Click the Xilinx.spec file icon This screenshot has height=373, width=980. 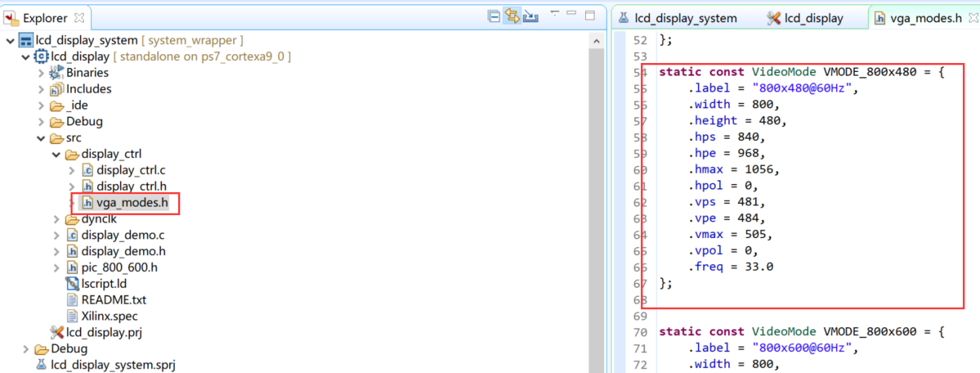coord(72,316)
